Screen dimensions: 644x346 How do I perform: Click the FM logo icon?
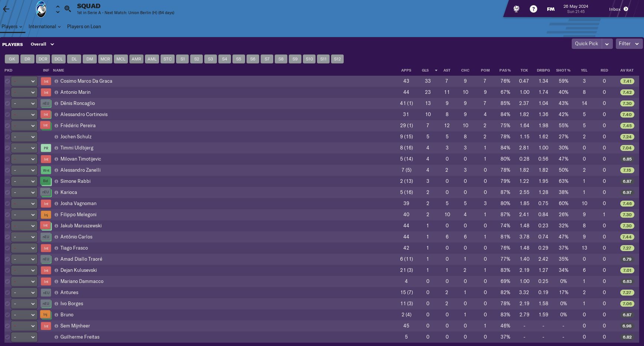click(x=551, y=9)
